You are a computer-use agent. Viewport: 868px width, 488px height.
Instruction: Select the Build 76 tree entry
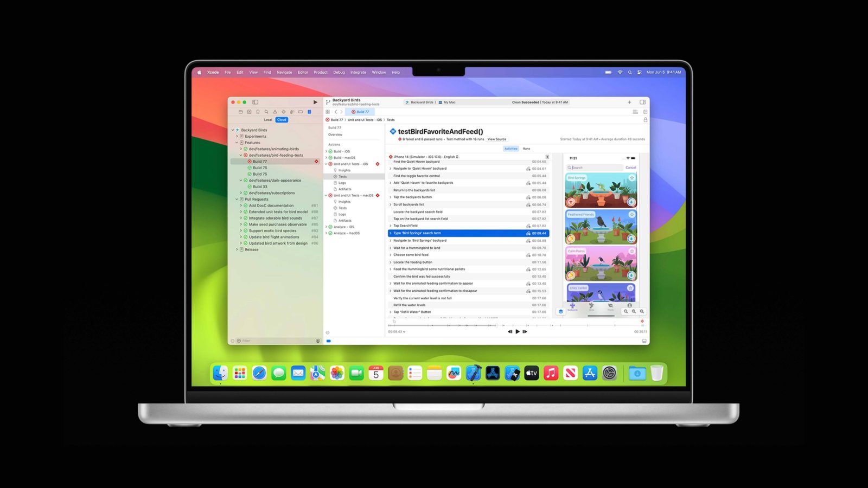[x=260, y=168]
